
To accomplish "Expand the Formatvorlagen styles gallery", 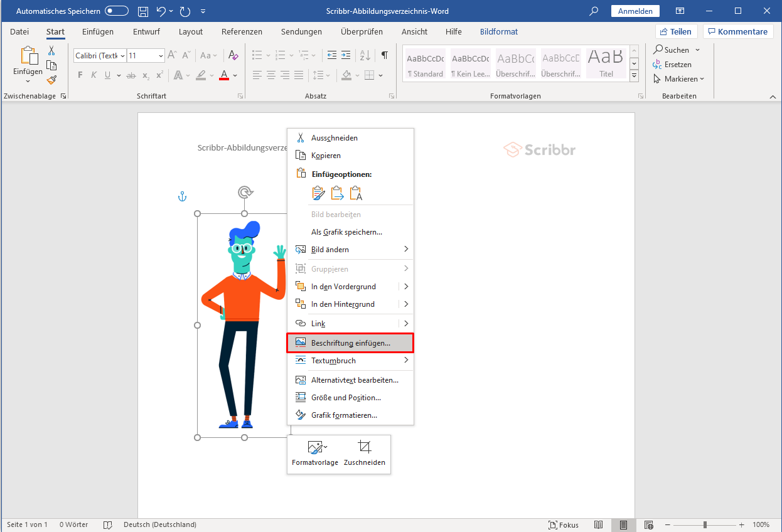I will coord(634,76).
